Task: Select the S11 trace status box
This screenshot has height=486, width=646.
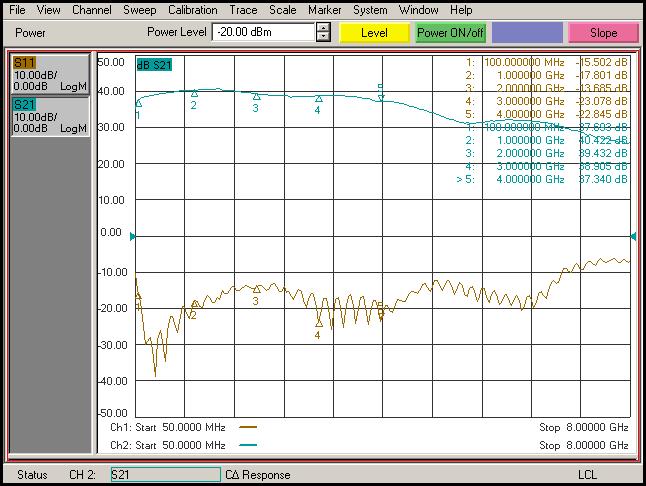Action: [50, 75]
